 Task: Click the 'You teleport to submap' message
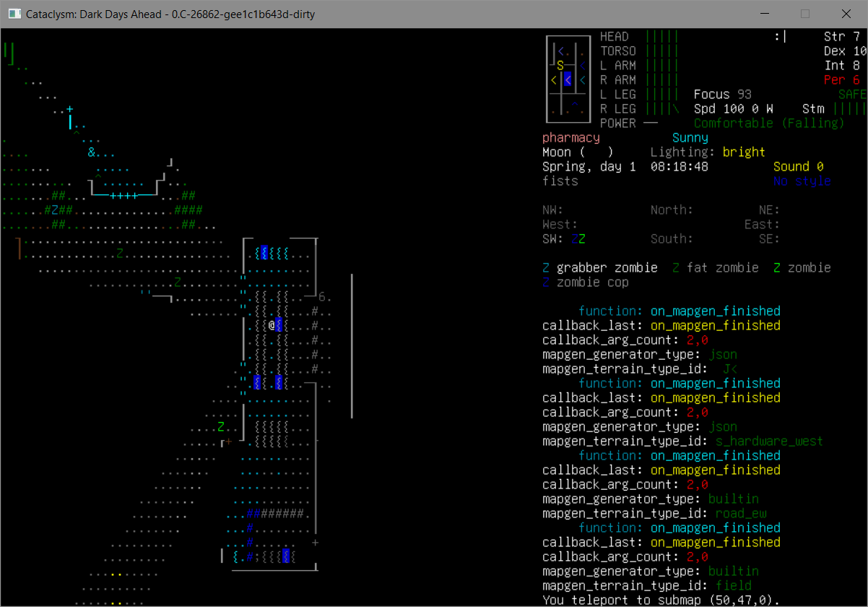coord(661,600)
